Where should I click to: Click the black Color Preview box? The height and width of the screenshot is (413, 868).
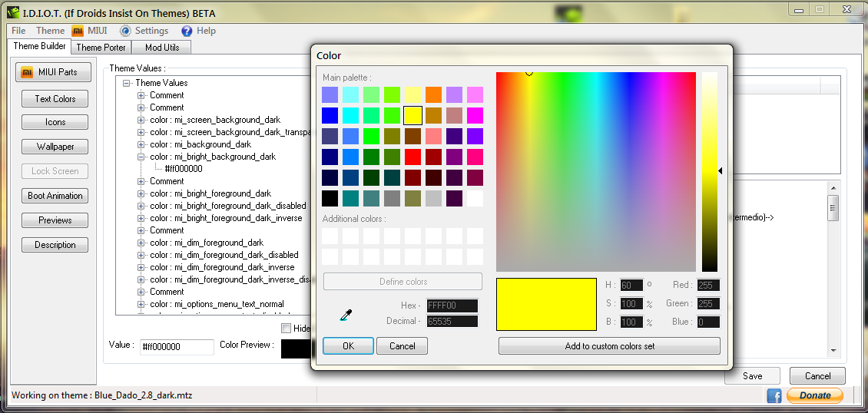(296, 349)
